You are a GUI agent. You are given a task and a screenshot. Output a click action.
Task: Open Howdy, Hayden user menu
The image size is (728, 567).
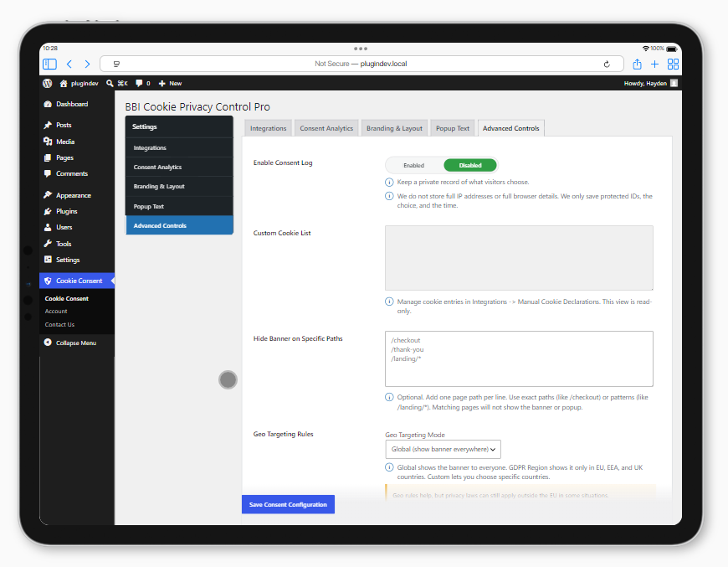click(650, 83)
